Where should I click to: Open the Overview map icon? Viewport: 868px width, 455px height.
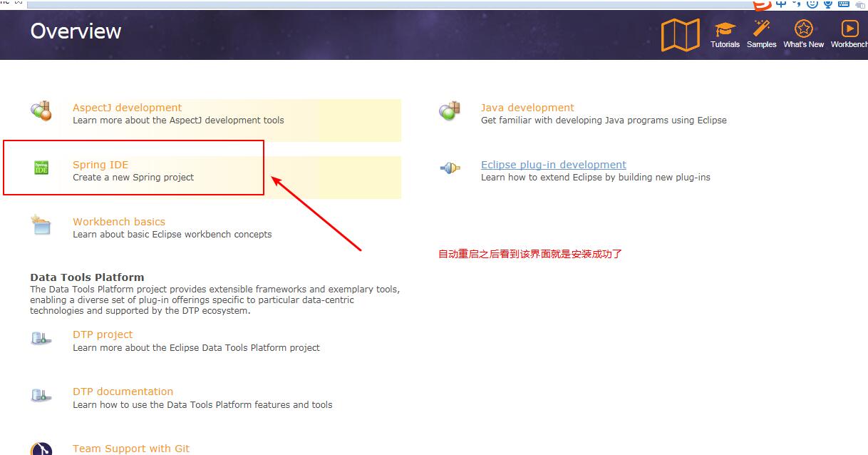click(x=680, y=34)
